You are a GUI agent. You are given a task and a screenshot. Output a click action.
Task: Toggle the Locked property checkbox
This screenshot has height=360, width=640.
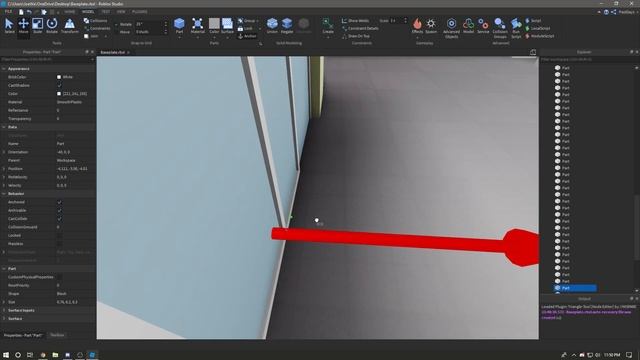(59, 236)
